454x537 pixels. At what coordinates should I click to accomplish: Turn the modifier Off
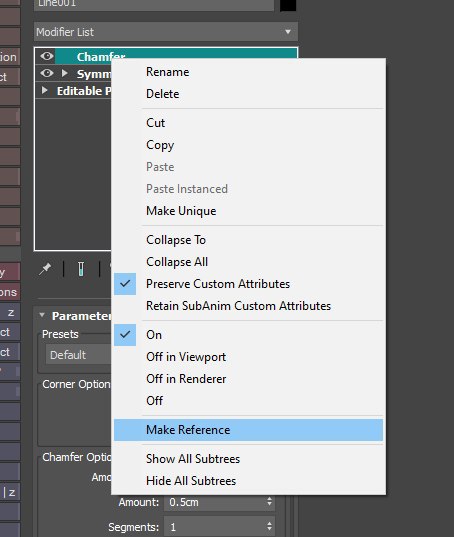pyautogui.click(x=248, y=401)
